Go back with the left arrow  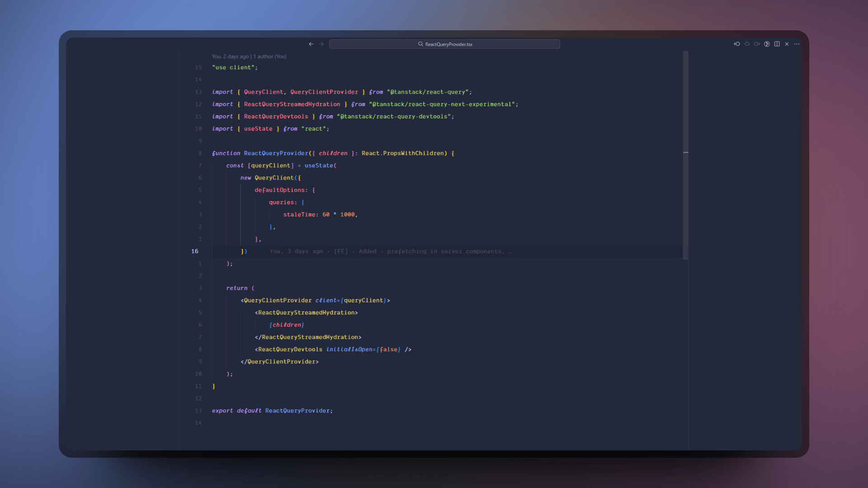pyautogui.click(x=311, y=44)
